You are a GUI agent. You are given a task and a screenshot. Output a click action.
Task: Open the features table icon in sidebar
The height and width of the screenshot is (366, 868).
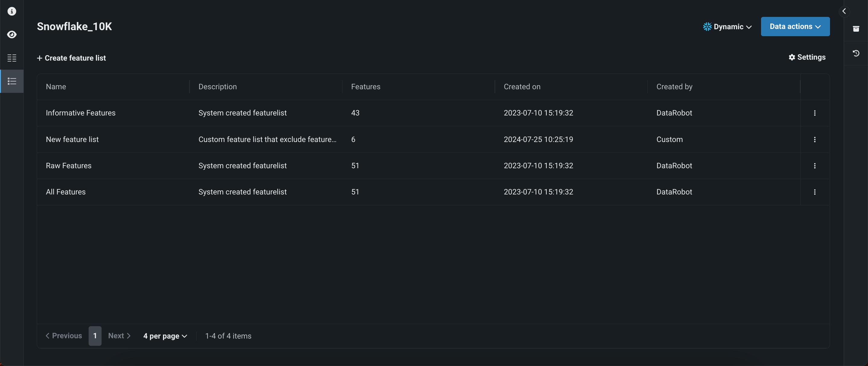pyautogui.click(x=12, y=58)
